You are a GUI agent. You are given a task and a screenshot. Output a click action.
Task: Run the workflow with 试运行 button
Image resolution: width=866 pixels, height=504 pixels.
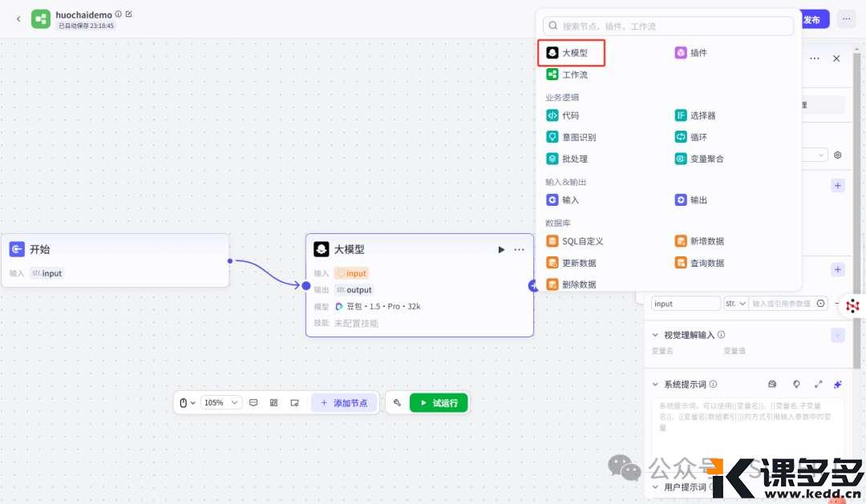click(438, 402)
